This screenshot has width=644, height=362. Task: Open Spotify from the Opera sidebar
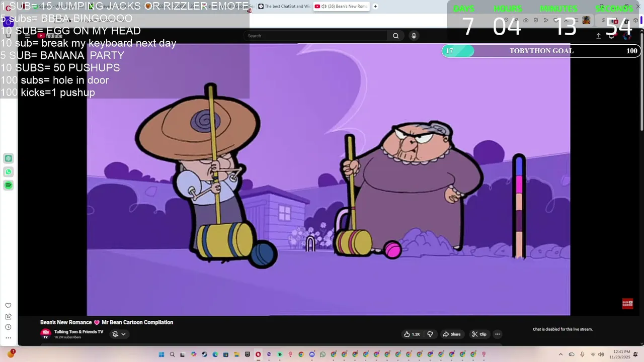(9, 186)
